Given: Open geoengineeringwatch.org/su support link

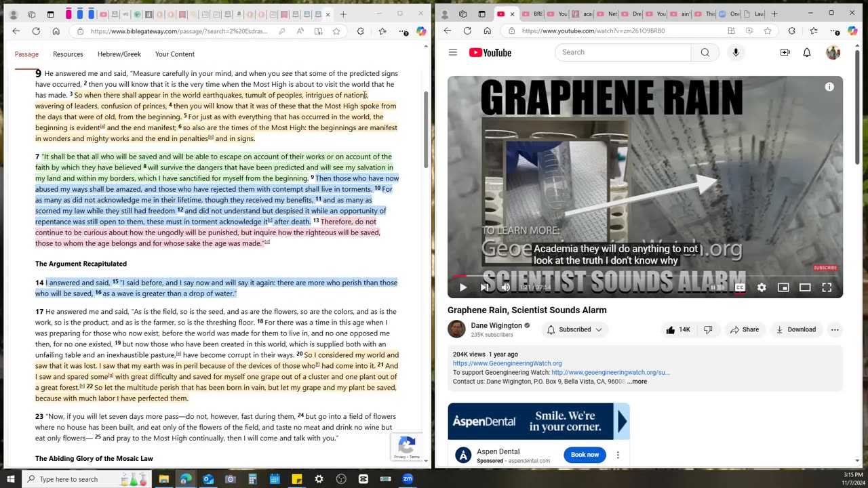Looking at the screenshot, I should click(x=610, y=372).
